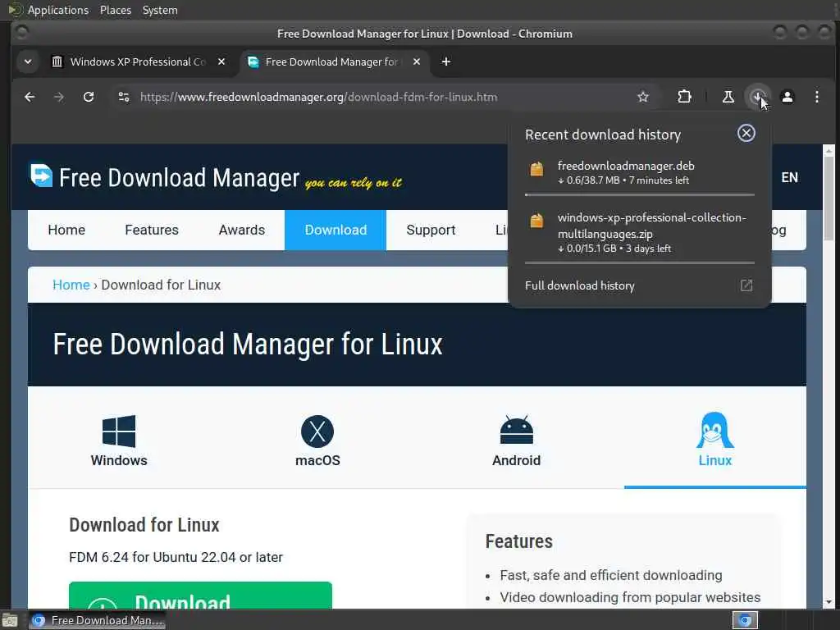Open the Support navigation item
The image size is (840, 630).
point(431,230)
